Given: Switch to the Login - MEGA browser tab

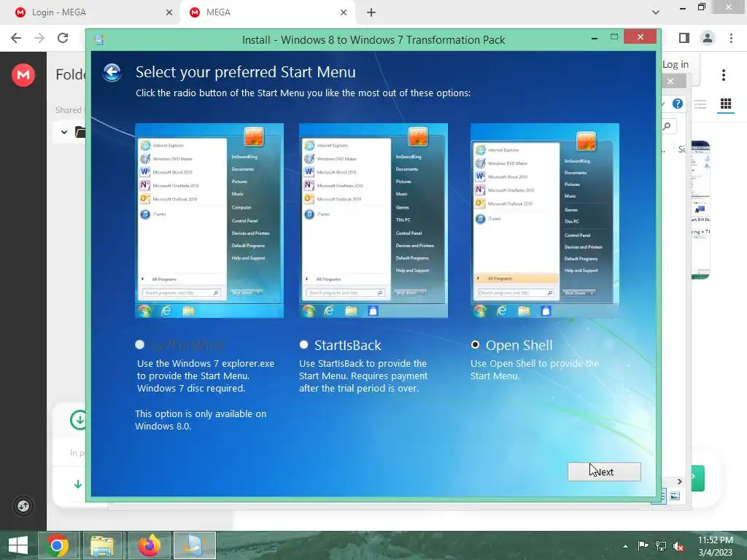Looking at the screenshot, I should pos(90,12).
